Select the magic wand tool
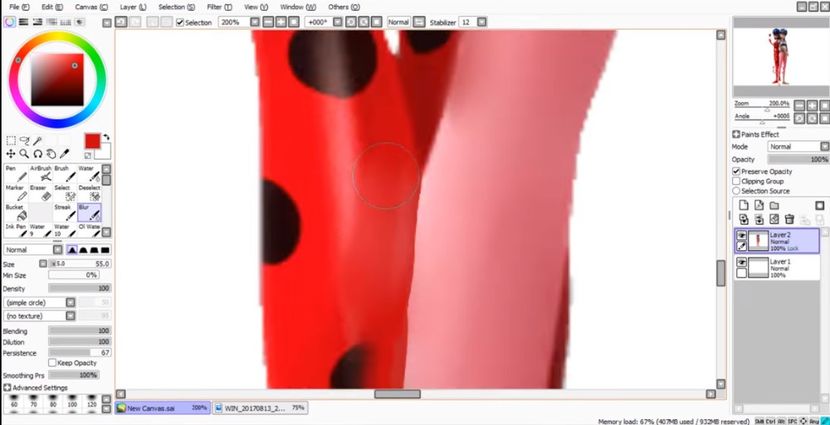830x425 pixels. click(38, 140)
